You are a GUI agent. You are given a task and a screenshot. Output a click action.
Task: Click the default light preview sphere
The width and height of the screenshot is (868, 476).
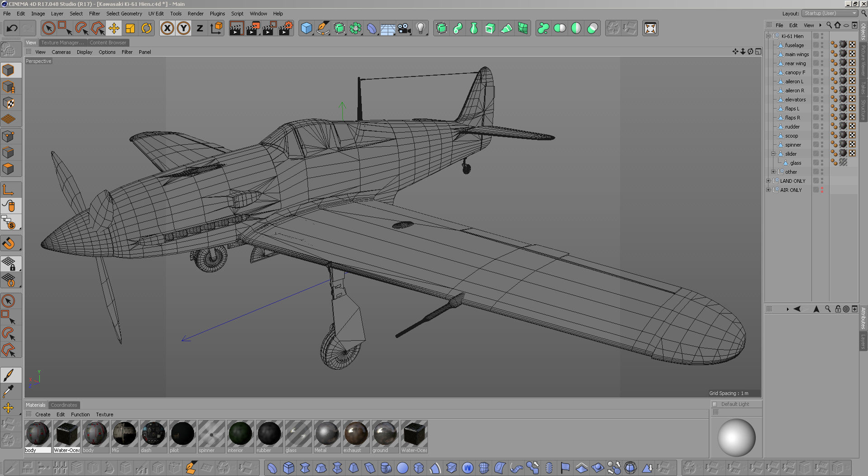click(736, 438)
